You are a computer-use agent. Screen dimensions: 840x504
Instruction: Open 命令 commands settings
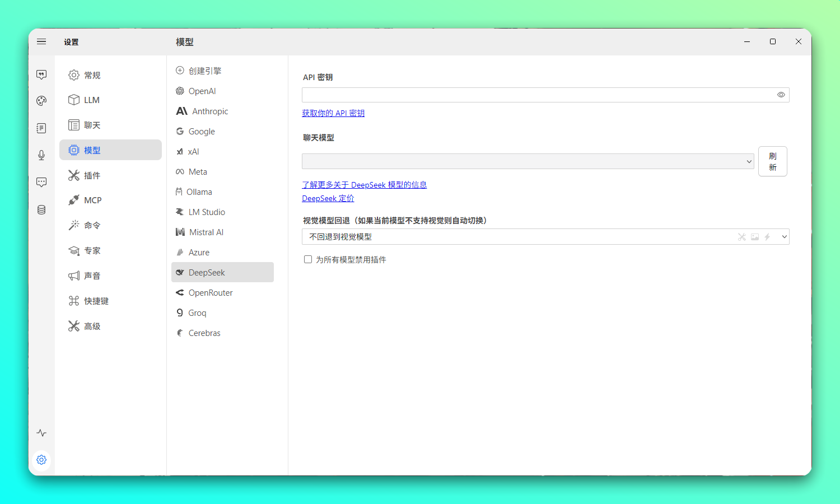110,225
